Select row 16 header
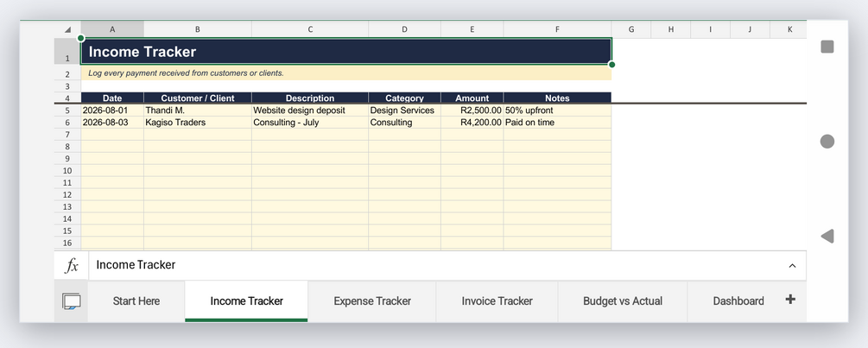Screen dimensions: 868x348 67,243
